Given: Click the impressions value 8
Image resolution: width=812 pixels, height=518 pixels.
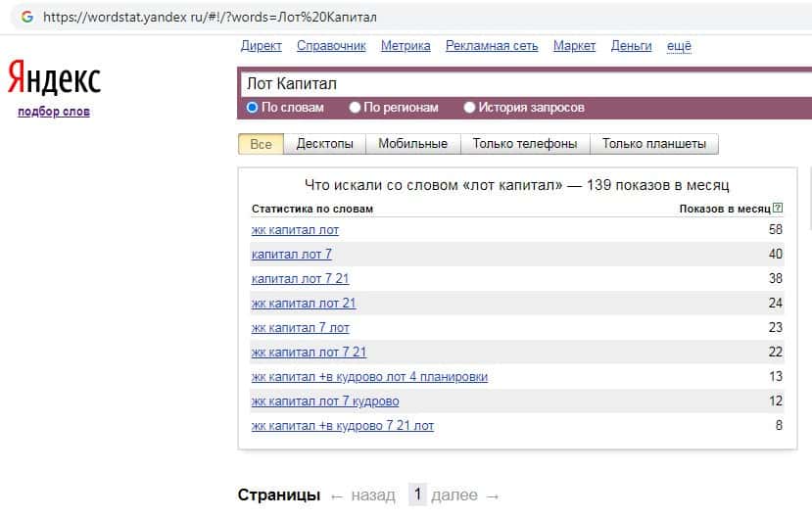Looking at the screenshot, I should coord(779,425).
